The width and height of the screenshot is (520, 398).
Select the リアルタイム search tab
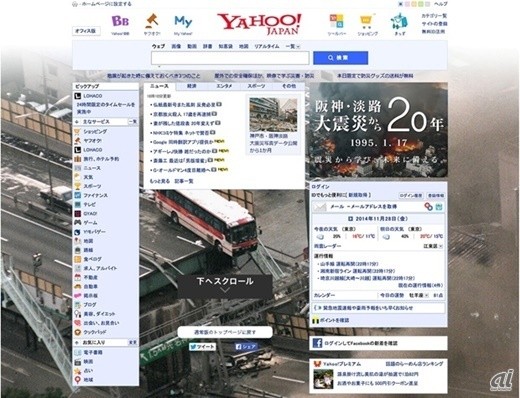[x=267, y=46]
